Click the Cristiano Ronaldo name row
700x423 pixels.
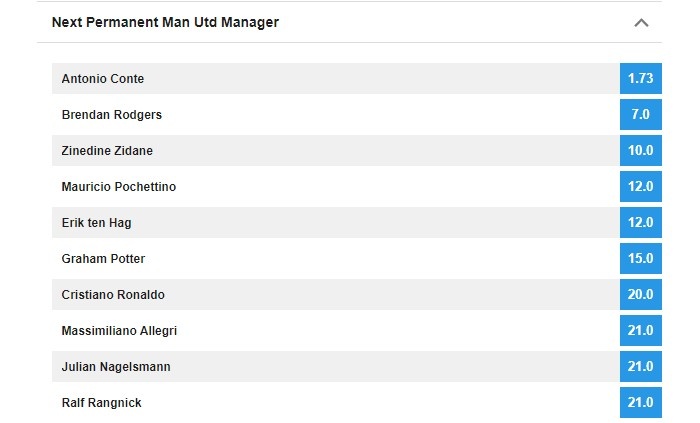point(336,294)
